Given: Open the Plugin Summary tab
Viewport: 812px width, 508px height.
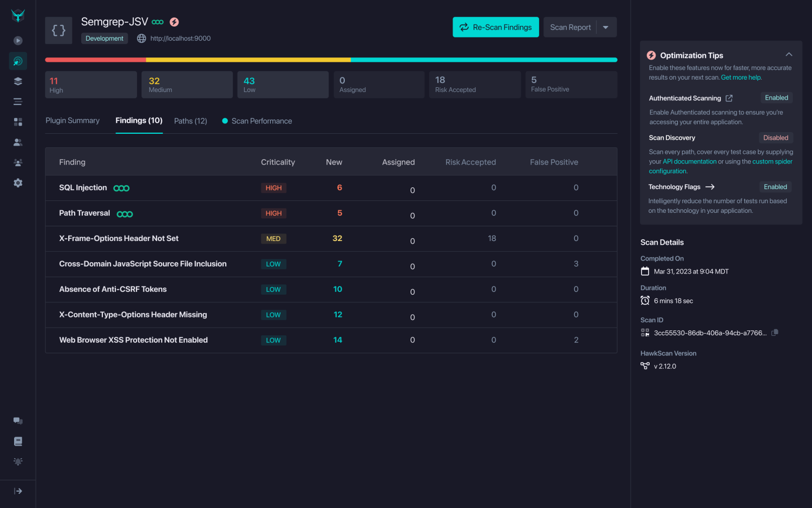Looking at the screenshot, I should click(73, 121).
